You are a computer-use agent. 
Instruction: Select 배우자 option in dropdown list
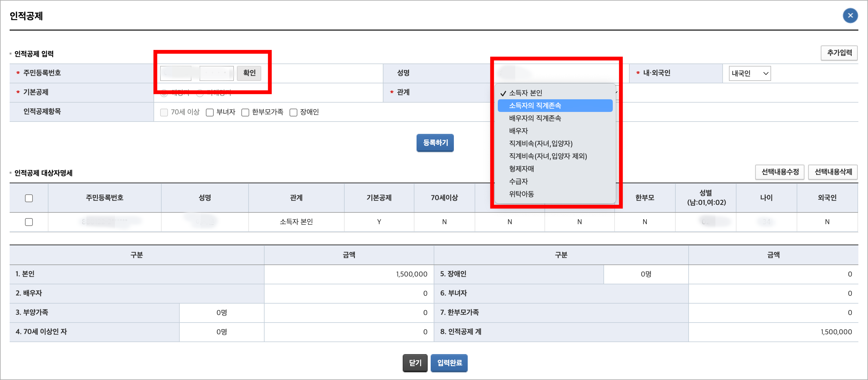pos(518,131)
